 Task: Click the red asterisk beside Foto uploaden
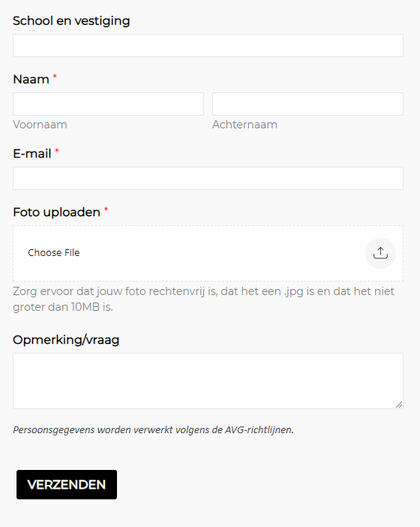coord(106,209)
